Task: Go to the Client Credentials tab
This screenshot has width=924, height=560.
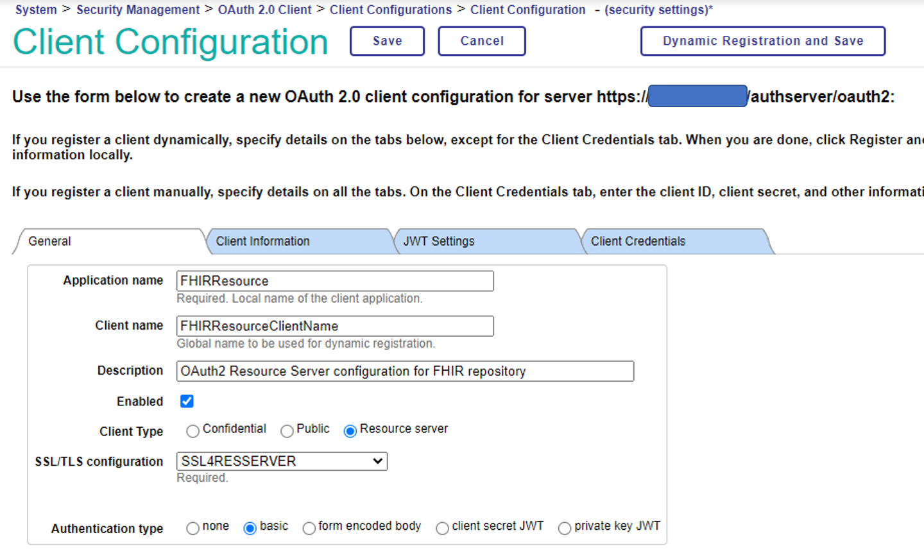Action: (x=638, y=241)
